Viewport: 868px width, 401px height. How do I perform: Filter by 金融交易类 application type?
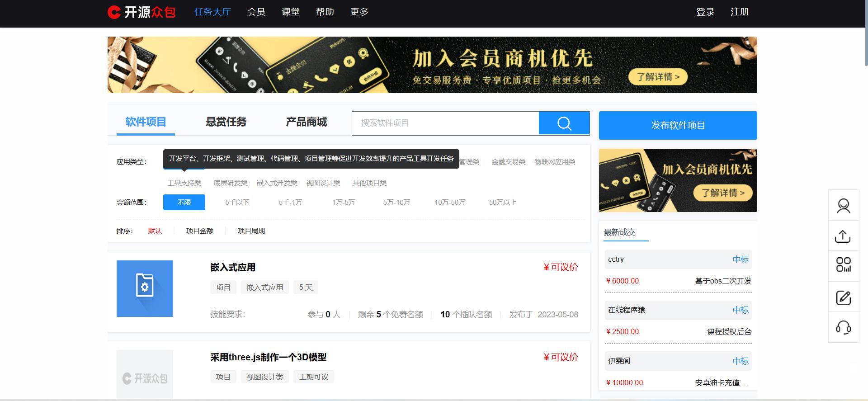coord(509,162)
